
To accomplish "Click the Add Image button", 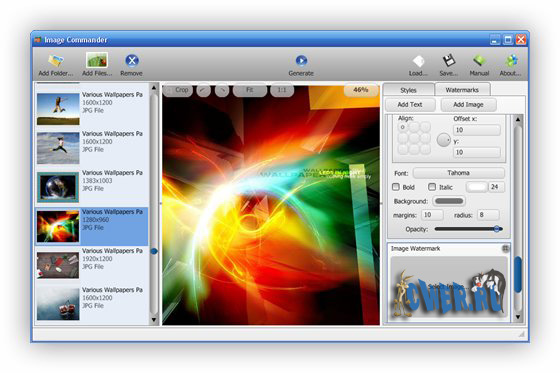I will 468,105.
